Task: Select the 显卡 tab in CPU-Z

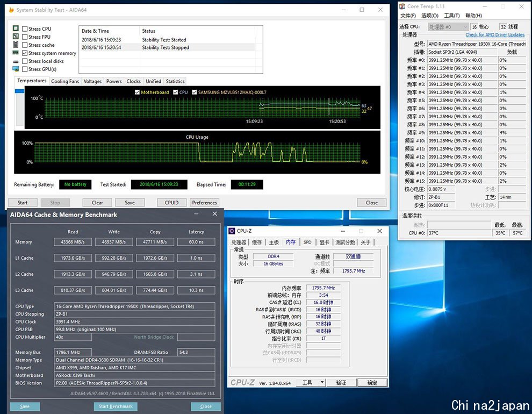Action: click(x=325, y=242)
